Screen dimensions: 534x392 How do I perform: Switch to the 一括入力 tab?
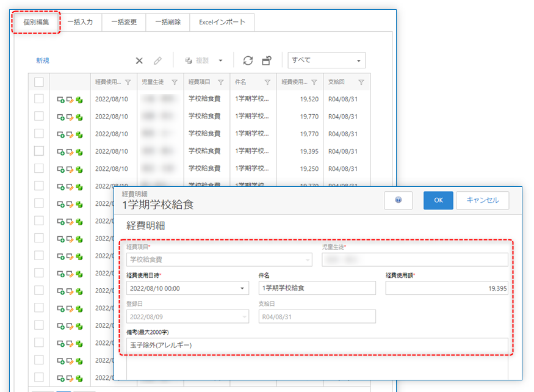pyautogui.click(x=80, y=22)
